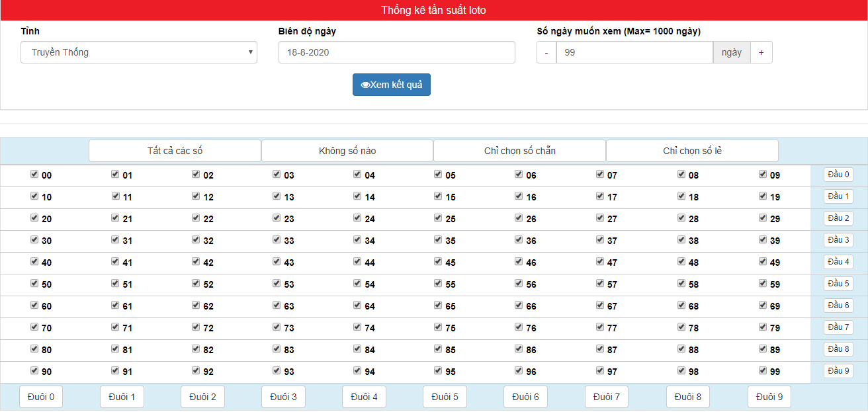Click the Đầu 5 row button
The width and height of the screenshot is (868, 412).
(838, 284)
